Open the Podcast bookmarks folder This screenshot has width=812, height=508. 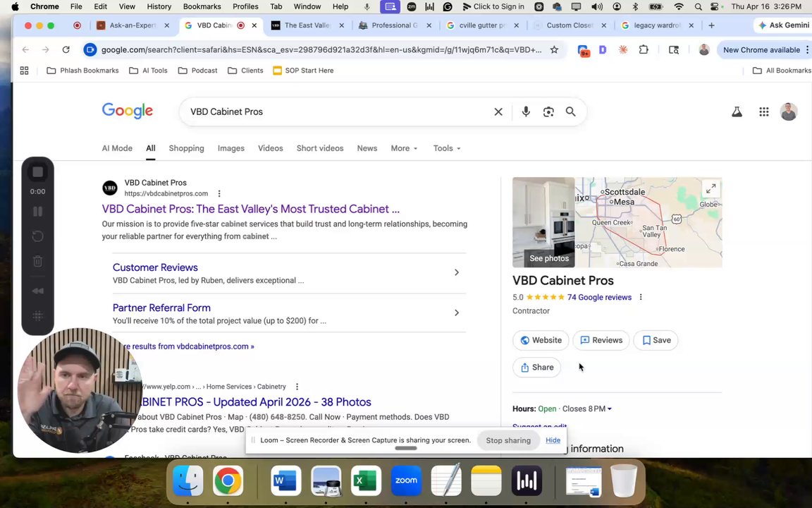click(x=198, y=71)
